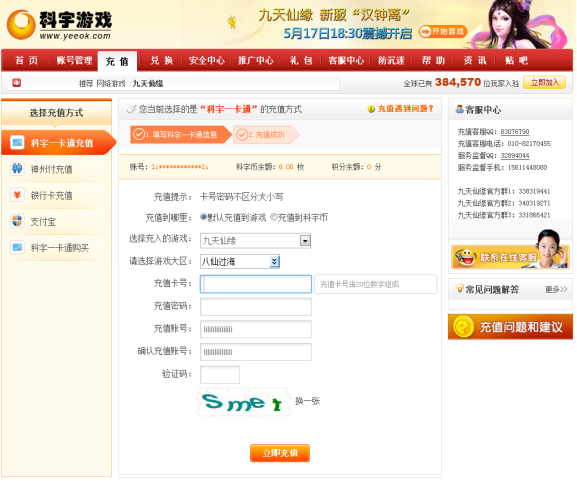Click the 银行卡充值 yuan icon

(x=17, y=195)
